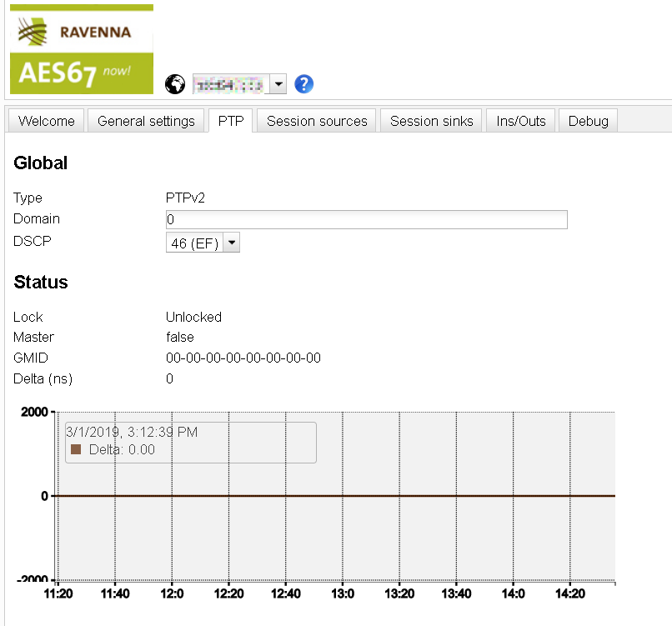Click the globe network icon
This screenshot has height=626, width=672.
[x=175, y=84]
